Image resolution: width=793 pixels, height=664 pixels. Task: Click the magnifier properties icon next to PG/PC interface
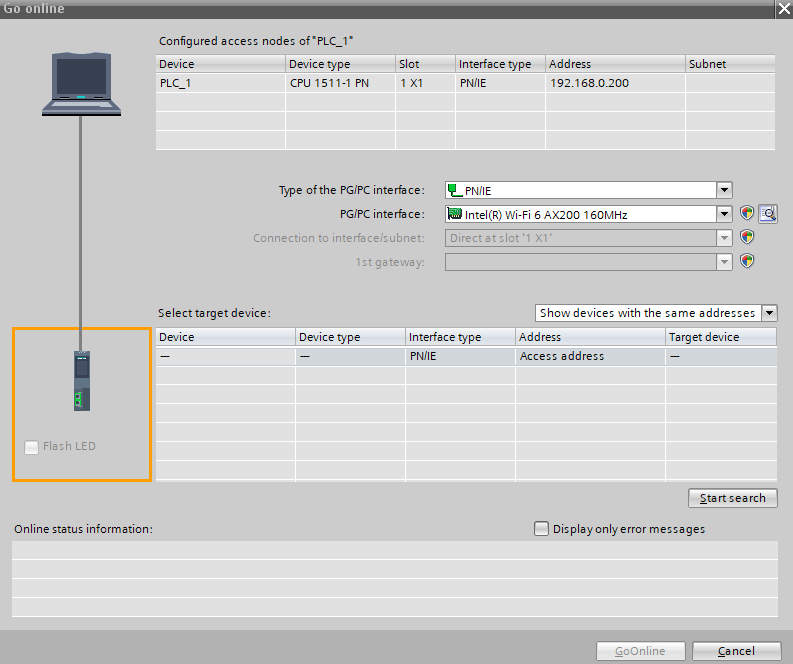[x=768, y=213]
